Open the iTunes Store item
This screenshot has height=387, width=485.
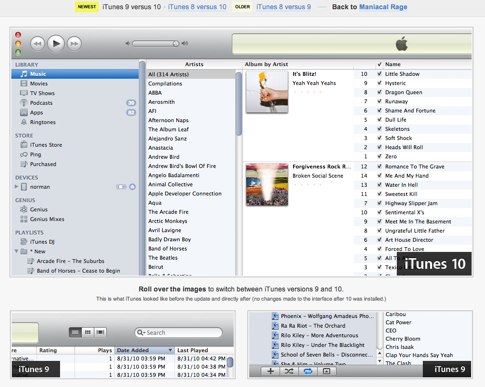tap(46, 145)
